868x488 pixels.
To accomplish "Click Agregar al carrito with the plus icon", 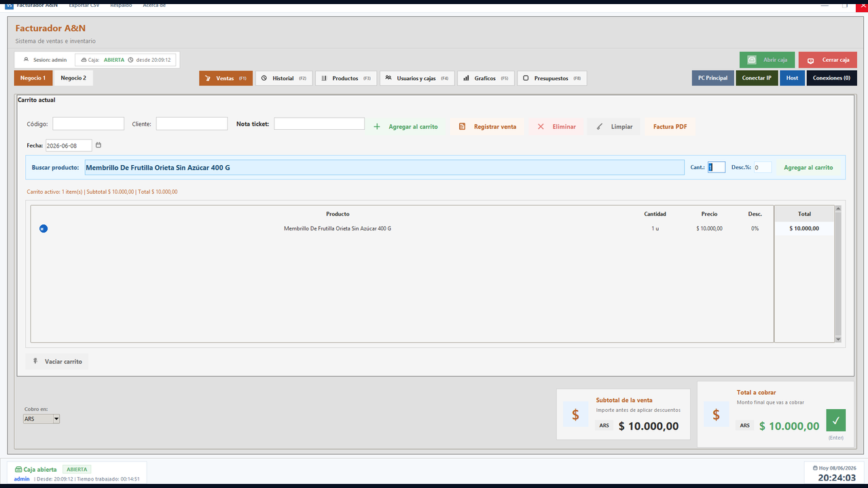I will coord(405,126).
